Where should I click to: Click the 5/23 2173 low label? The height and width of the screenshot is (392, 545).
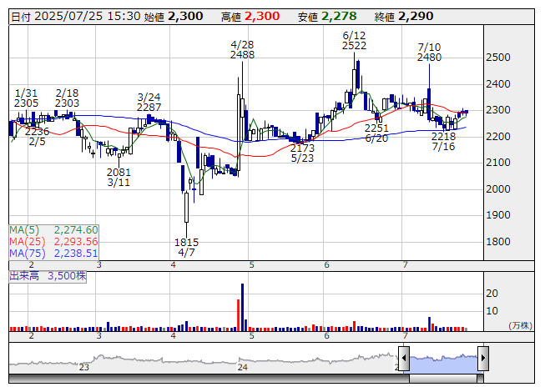[x=302, y=153]
